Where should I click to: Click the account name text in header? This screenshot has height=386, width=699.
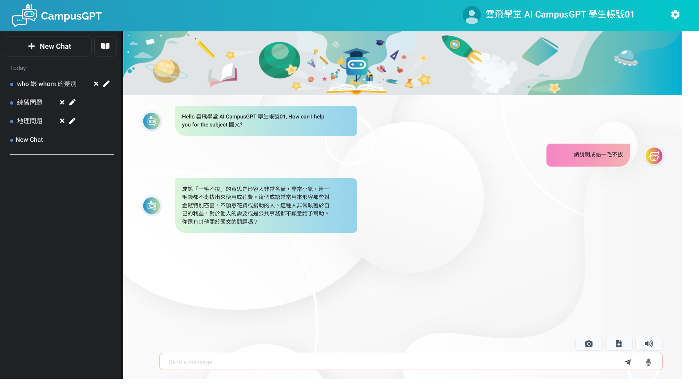pos(559,15)
